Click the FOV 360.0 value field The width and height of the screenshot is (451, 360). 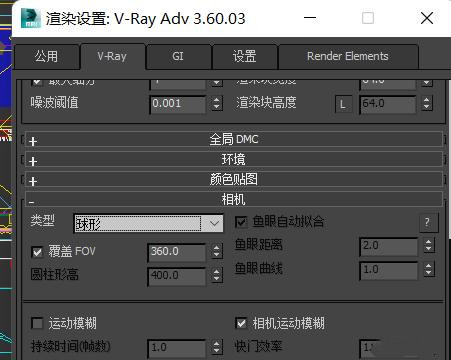[x=177, y=252]
